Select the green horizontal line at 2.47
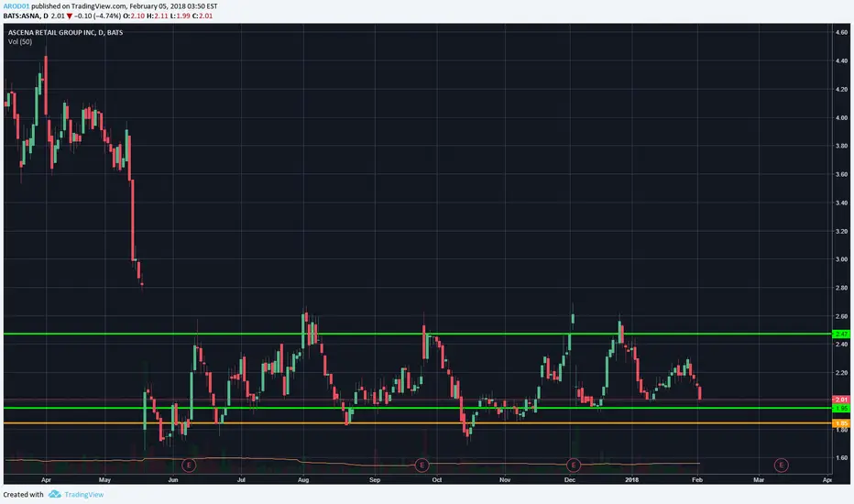 418,334
